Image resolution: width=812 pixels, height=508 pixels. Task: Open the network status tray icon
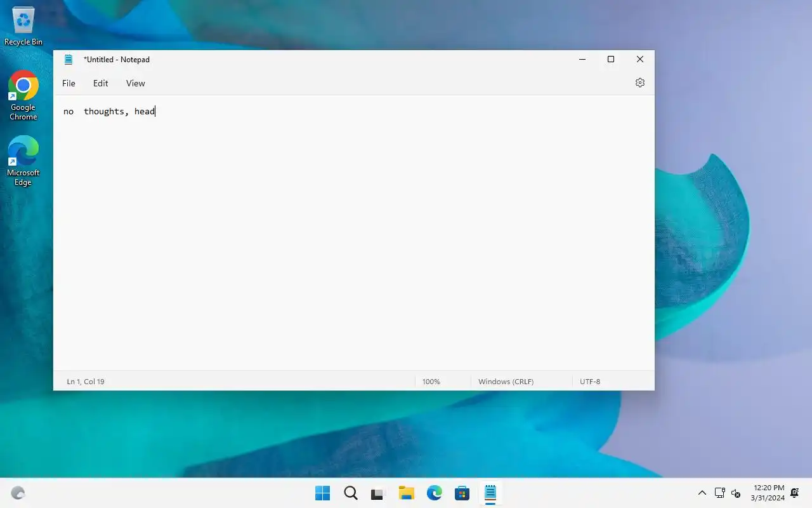(x=719, y=493)
